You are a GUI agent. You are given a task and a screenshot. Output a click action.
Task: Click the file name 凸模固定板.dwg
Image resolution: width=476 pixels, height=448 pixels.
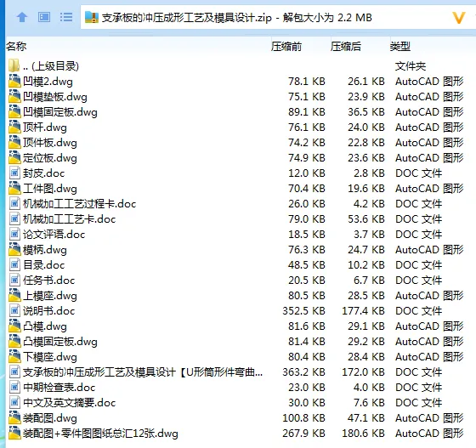click(x=60, y=342)
